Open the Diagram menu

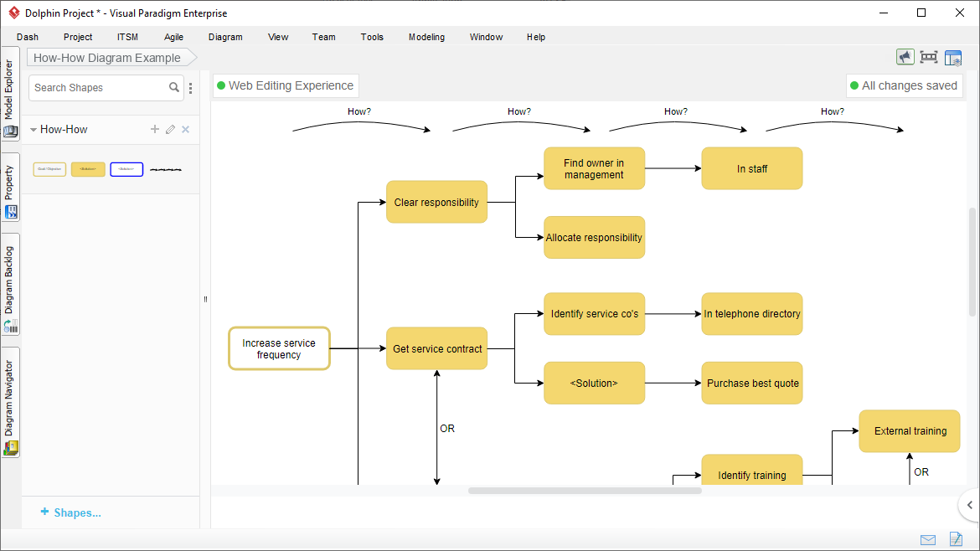225,37
